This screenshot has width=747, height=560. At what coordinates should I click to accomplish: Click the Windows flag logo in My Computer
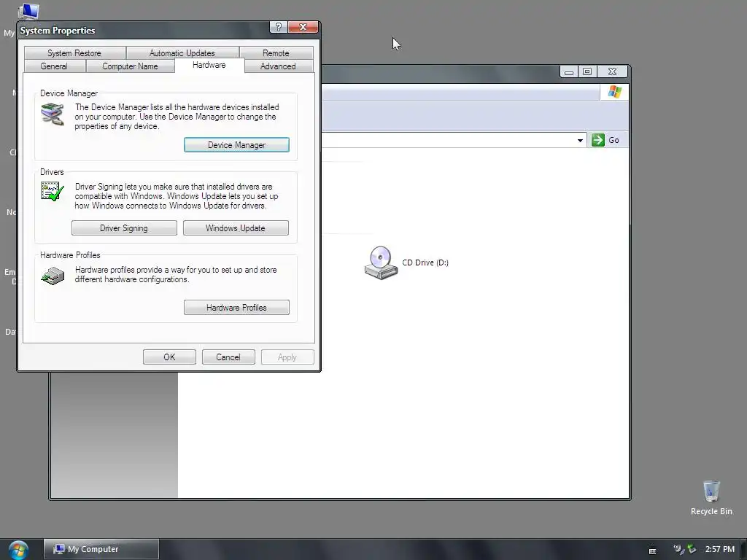[x=614, y=91]
